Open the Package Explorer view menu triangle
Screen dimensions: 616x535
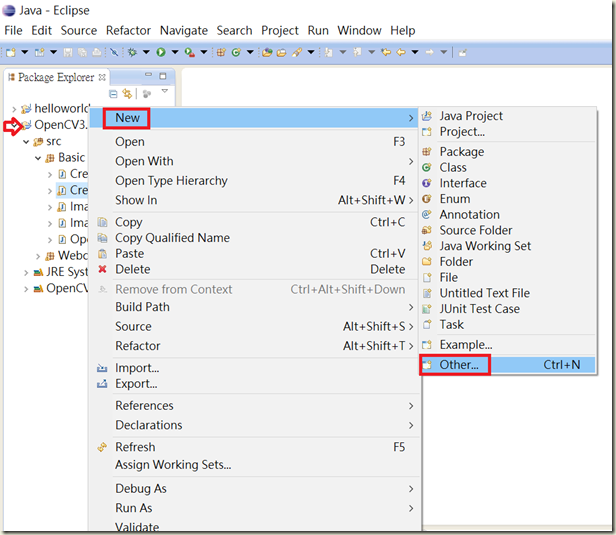click(x=165, y=91)
